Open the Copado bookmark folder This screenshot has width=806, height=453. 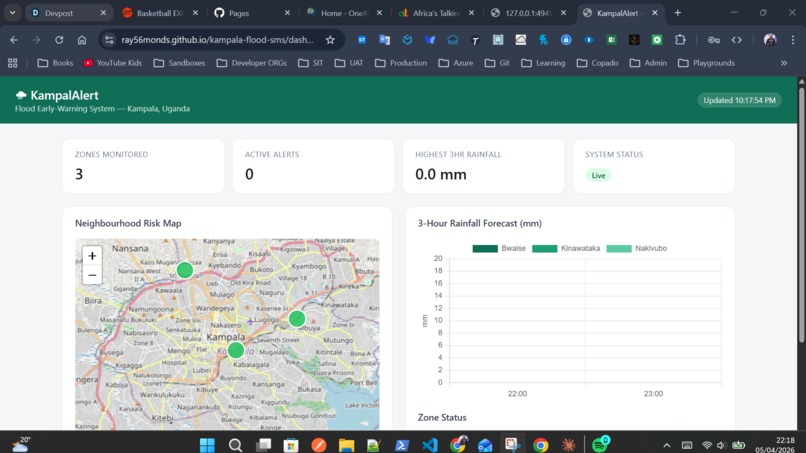(x=597, y=63)
